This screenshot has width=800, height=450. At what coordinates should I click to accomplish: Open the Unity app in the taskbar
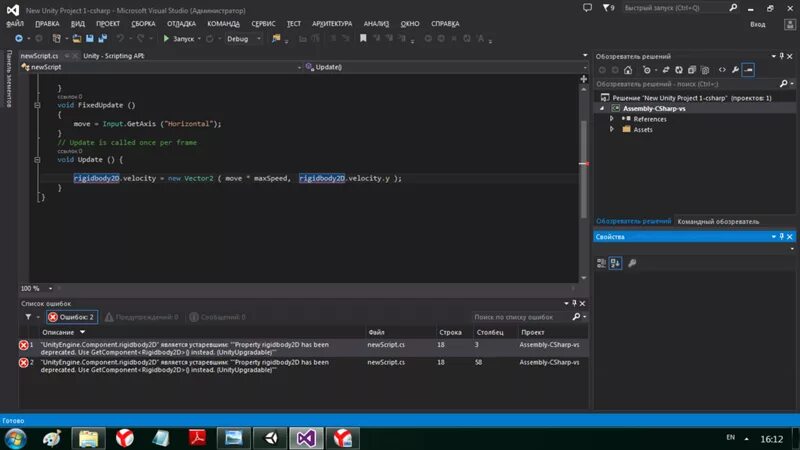point(270,438)
